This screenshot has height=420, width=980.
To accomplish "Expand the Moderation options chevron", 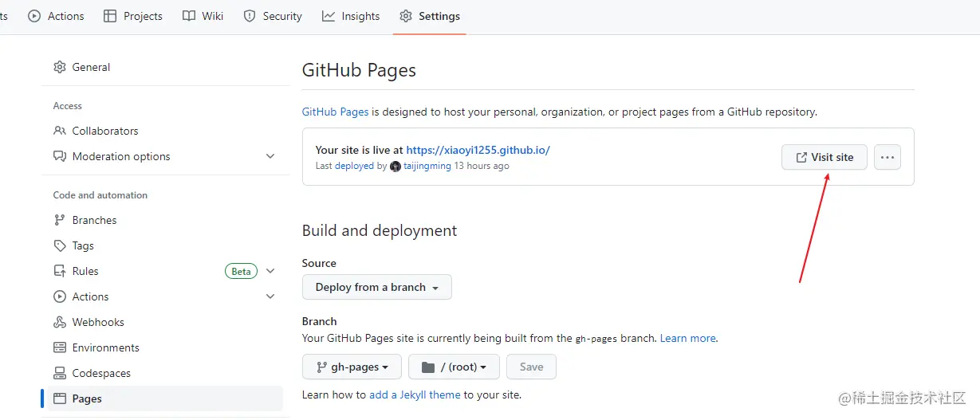I will pyautogui.click(x=270, y=156).
